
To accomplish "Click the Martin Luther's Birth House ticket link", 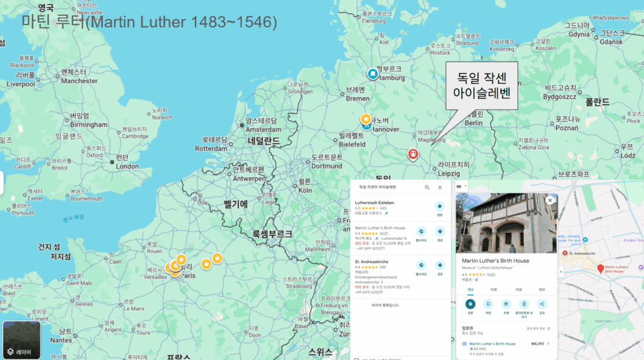I will tap(492, 344).
